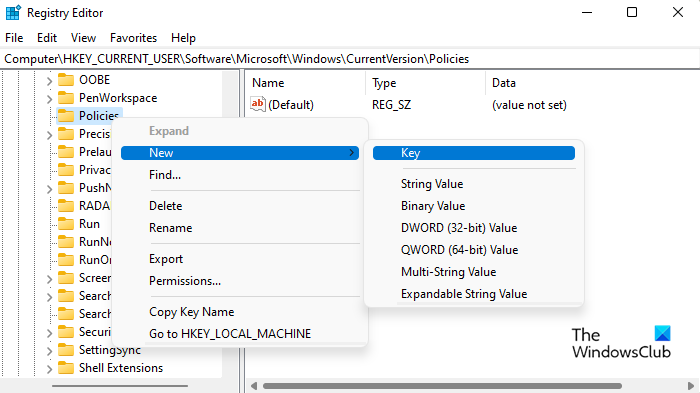This screenshot has height=393, width=700.
Task: Click the OOBE folder icon
Action: (66, 80)
